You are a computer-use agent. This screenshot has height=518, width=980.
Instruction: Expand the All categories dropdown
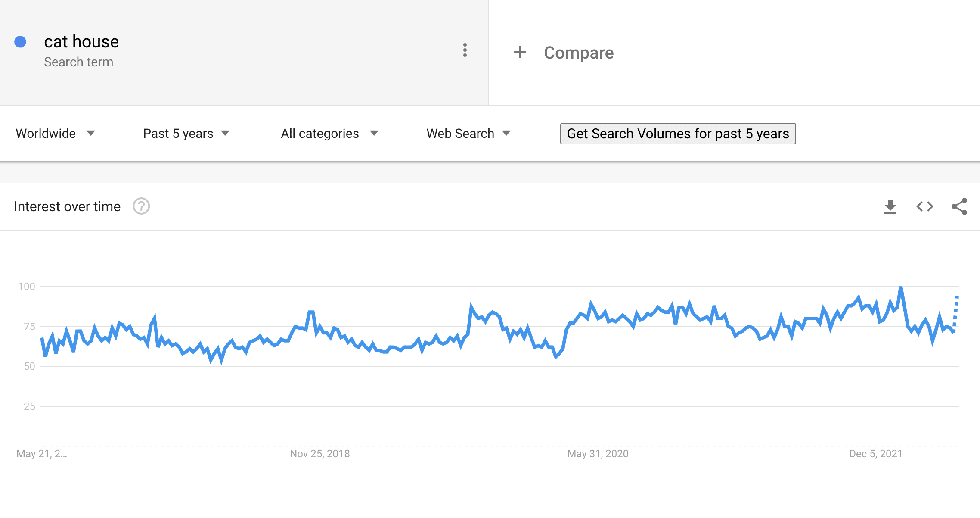329,134
